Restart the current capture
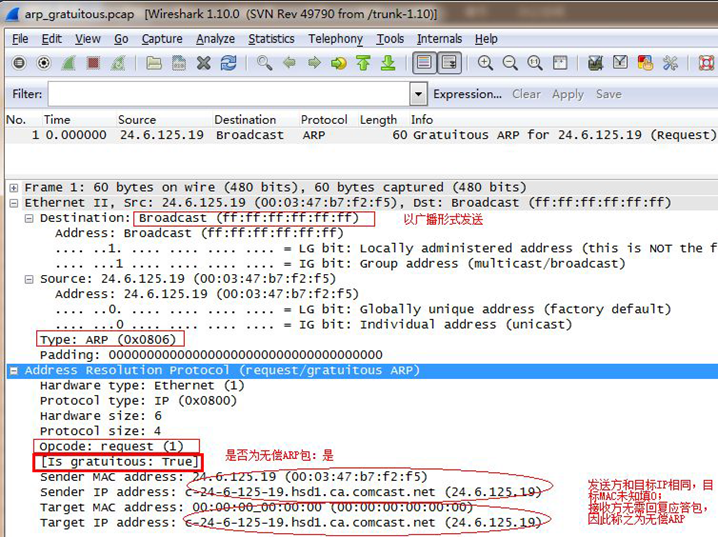The height and width of the screenshot is (537, 718). click(118, 63)
